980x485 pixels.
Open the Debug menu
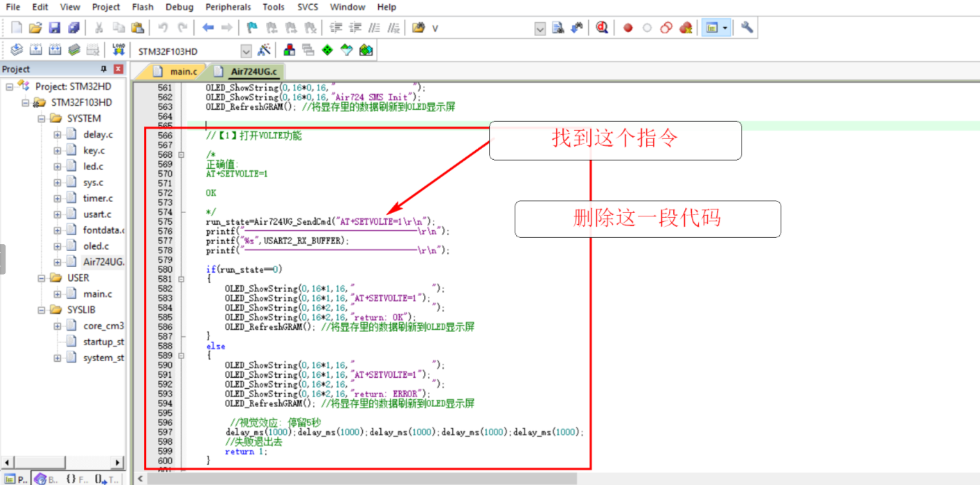[x=179, y=7]
